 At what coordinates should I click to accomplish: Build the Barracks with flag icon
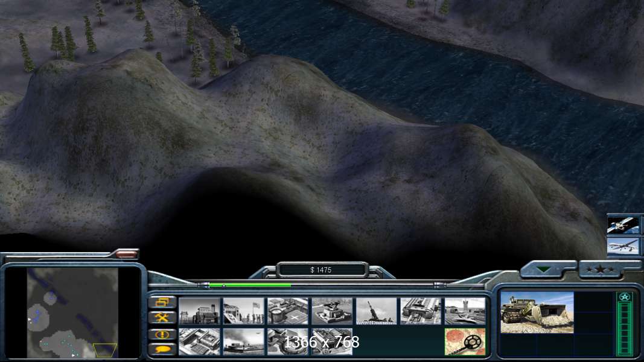(244, 311)
